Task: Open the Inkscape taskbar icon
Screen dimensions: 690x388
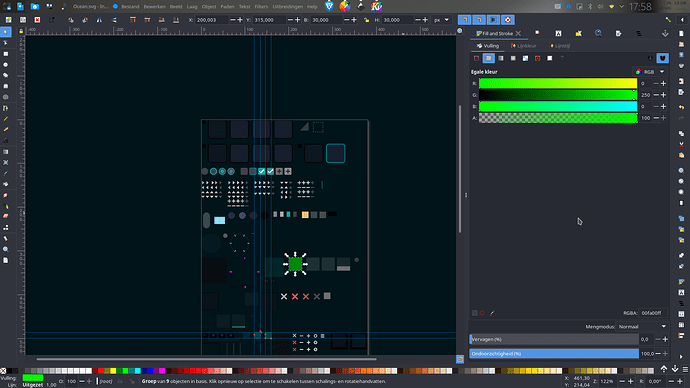Action: (360, 6)
